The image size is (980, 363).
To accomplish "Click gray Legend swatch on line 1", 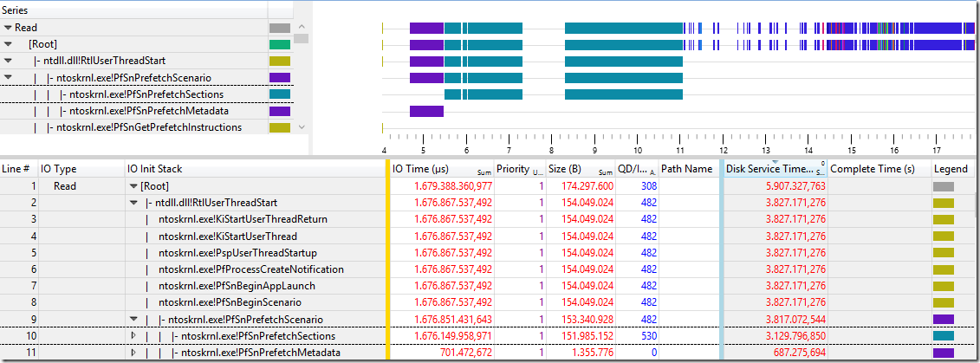I will click(943, 186).
